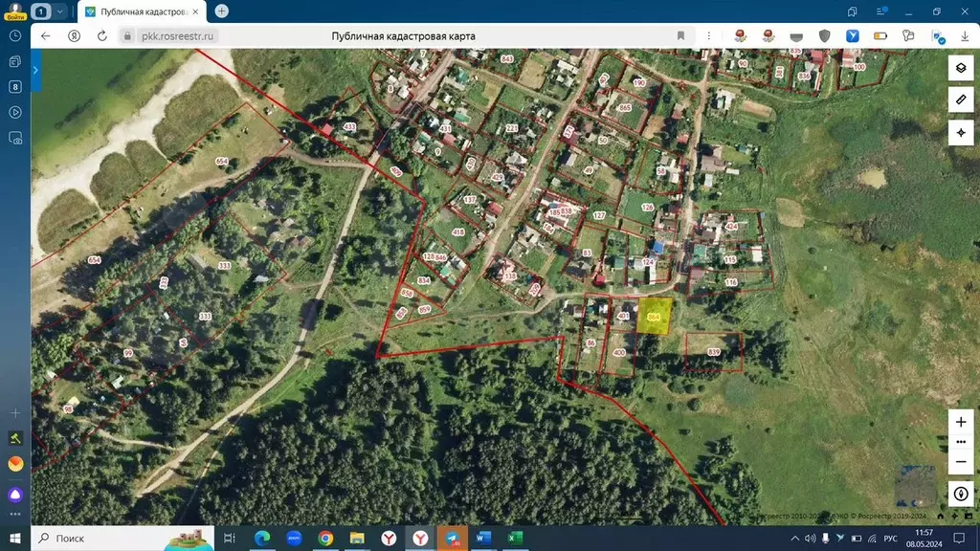
Task: Open the map layers panel
Action: [961, 69]
